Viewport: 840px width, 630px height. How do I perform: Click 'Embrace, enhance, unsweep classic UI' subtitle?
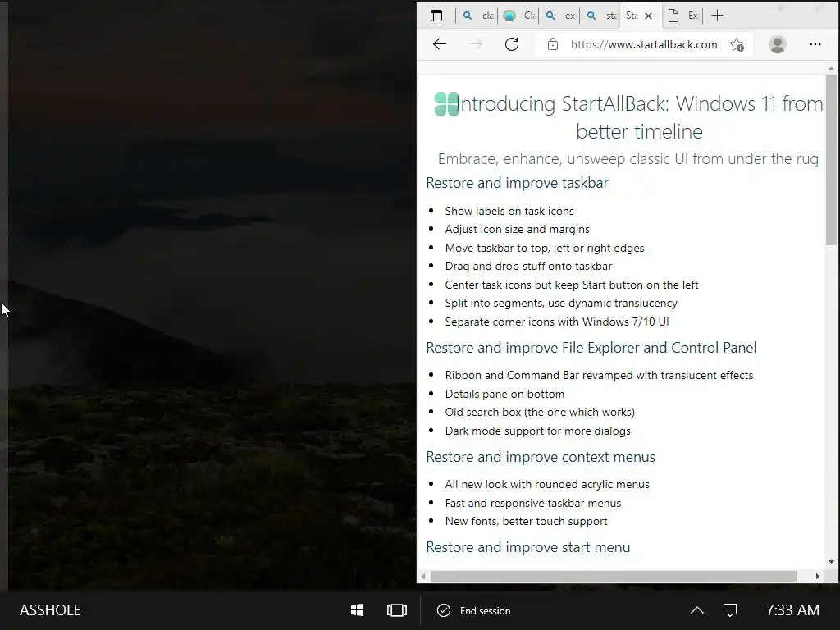point(628,158)
